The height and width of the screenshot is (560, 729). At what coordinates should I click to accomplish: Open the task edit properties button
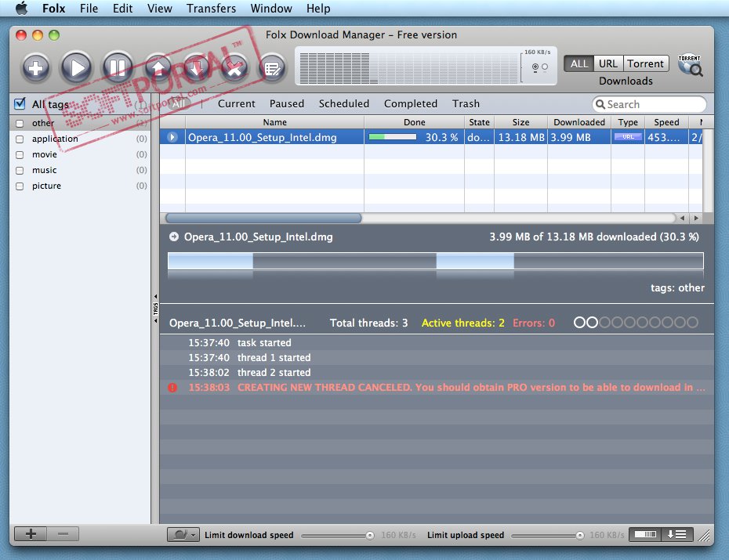[x=272, y=68]
